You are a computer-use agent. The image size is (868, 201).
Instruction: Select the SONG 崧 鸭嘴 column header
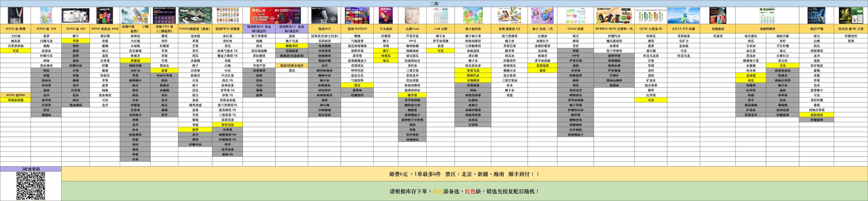(15, 29)
